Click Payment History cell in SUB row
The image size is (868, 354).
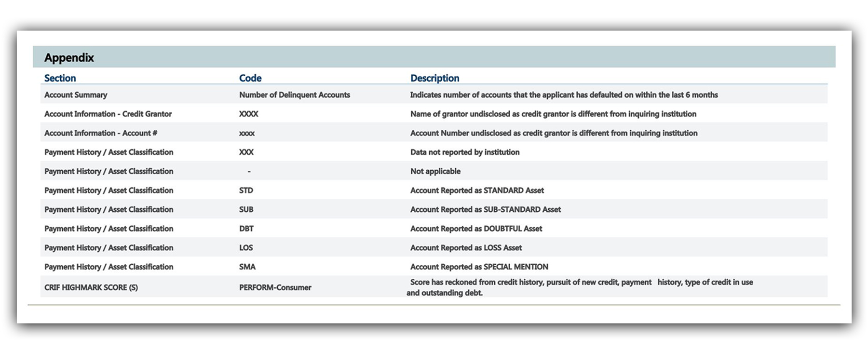(x=108, y=209)
